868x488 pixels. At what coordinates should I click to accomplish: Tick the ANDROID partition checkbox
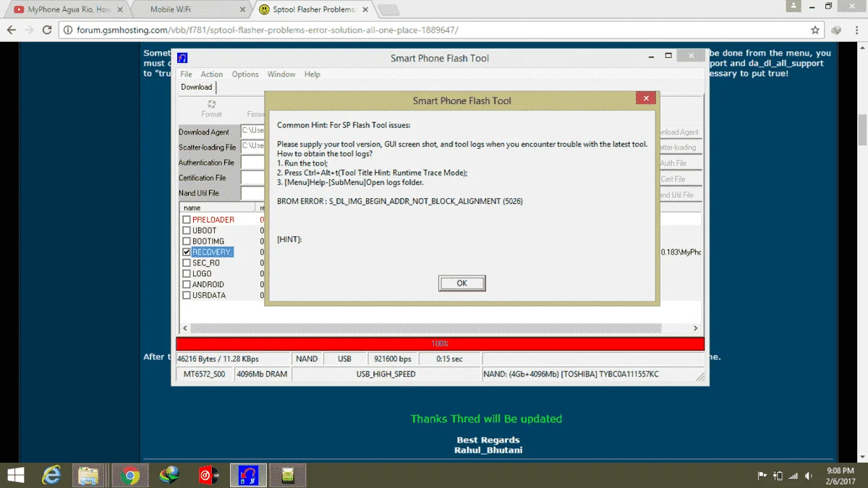pyautogui.click(x=187, y=285)
